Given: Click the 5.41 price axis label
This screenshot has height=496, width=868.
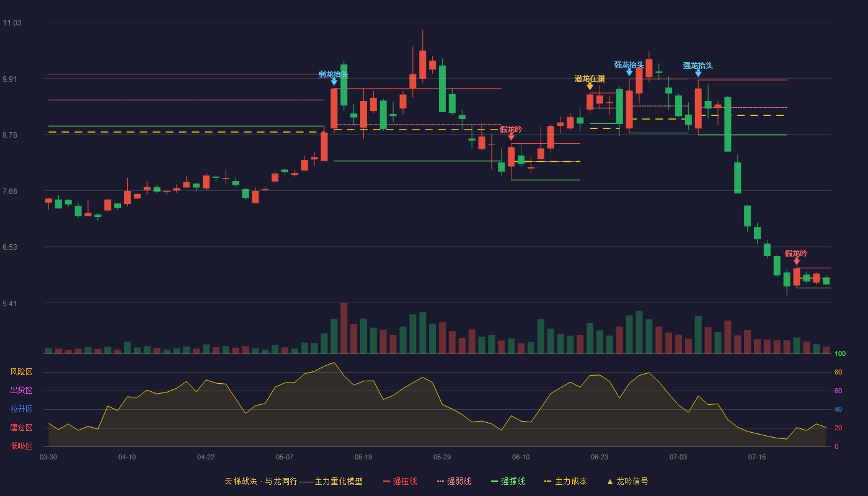Looking at the screenshot, I should click(10, 304).
